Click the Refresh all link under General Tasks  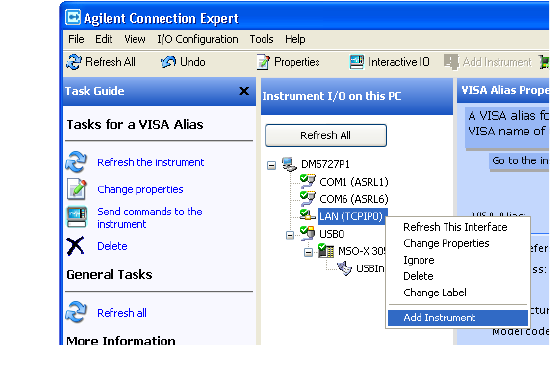point(122,313)
